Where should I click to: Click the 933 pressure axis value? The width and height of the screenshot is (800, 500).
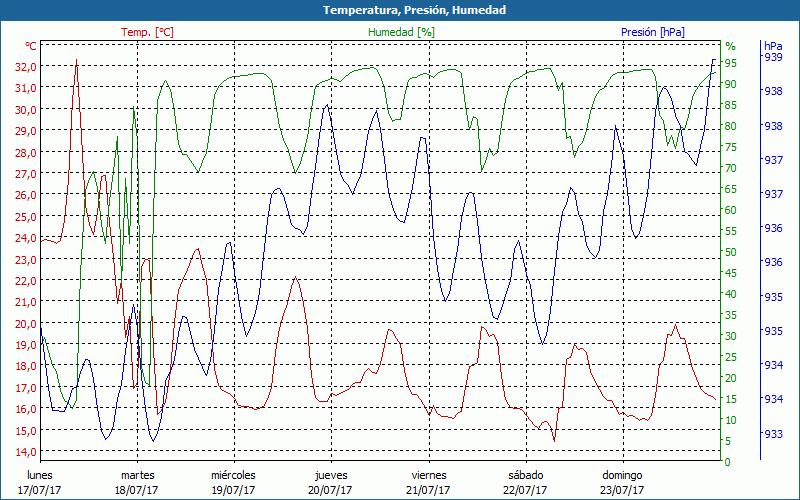pyautogui.click(x=773, y=434)
